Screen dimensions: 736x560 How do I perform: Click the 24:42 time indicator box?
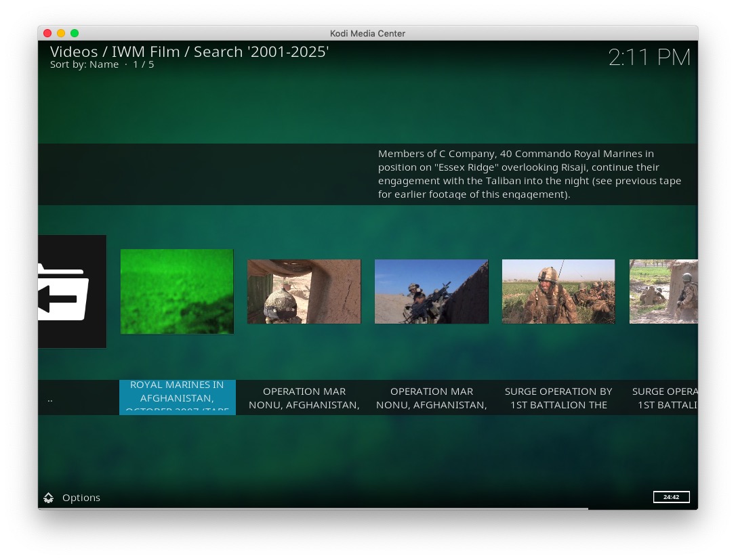(x=671, y=497)
